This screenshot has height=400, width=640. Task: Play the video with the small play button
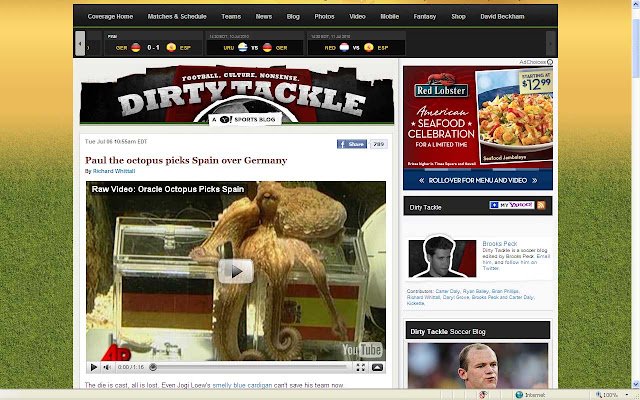(93, 367)
